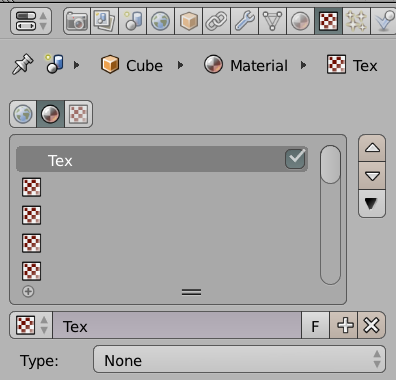The image size is (396, 380).
Task: Select the second texture slot (first empty)
Action: pyautogui.click(x=162, y=187)
